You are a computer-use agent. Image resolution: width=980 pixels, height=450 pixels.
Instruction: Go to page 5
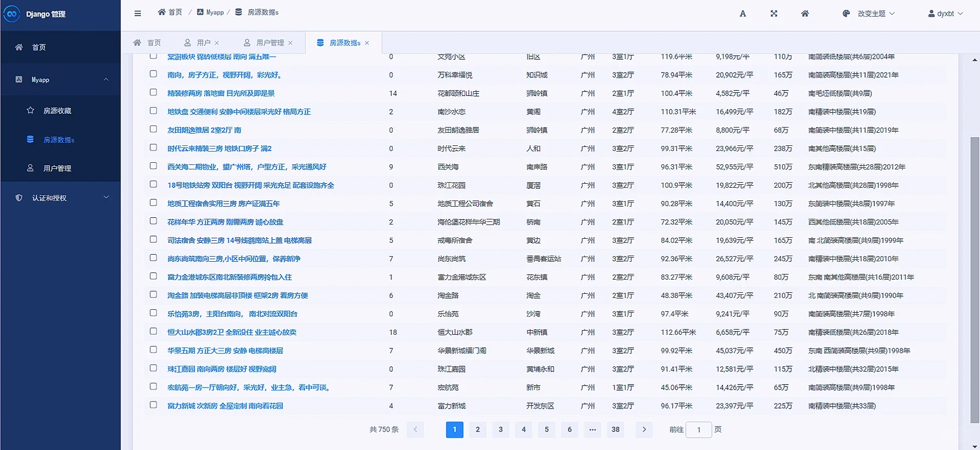(x=546, y=430)
